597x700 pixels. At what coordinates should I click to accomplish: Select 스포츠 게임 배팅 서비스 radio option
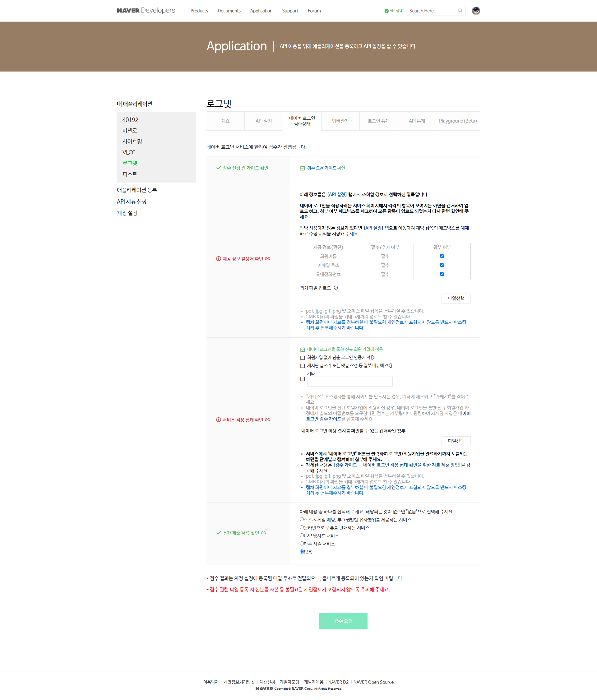click(302, 519)
